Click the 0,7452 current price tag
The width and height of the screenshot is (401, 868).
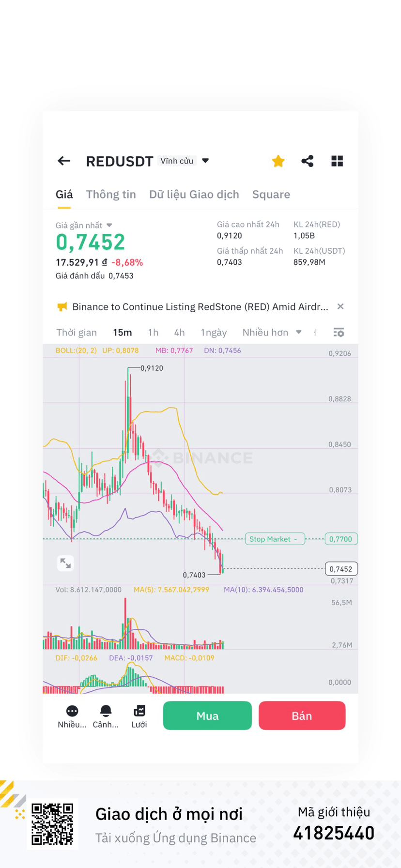pyautogui.click(x=341, y=569)
